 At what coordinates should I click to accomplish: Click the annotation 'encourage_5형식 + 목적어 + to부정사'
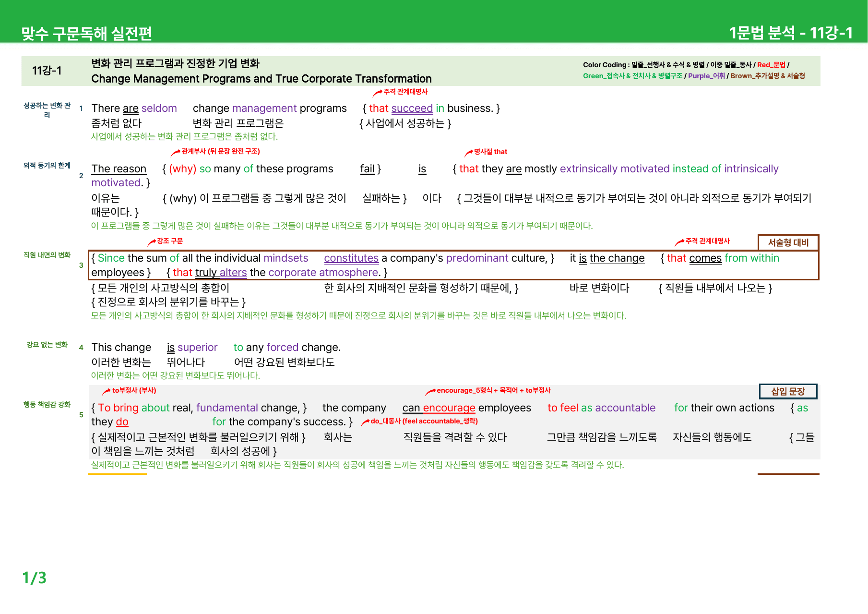coord(494,390)
